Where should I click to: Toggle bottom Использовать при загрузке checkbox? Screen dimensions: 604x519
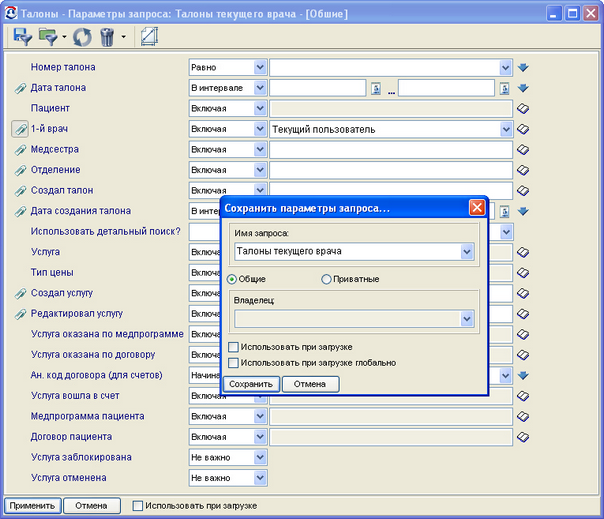coord(138,506)
